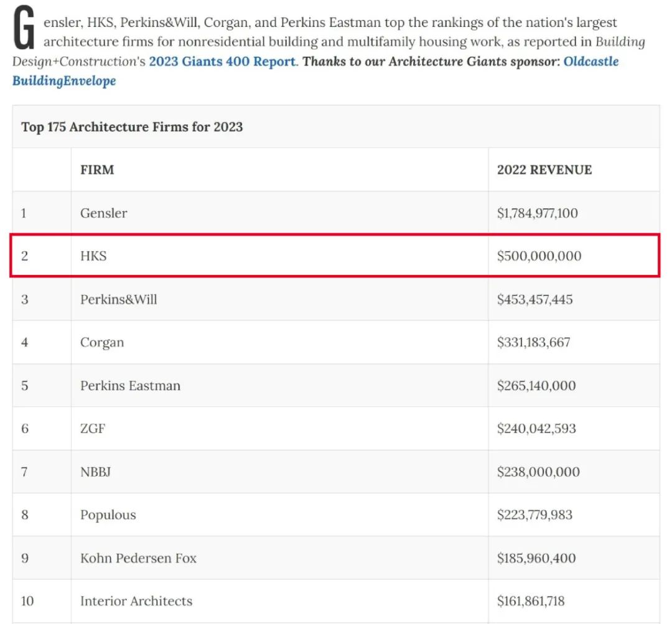The height and width of the screenshot is (624, 672).
Task: Click NBBJ revenue $238,000,000
Action: [x=538, y=472]
